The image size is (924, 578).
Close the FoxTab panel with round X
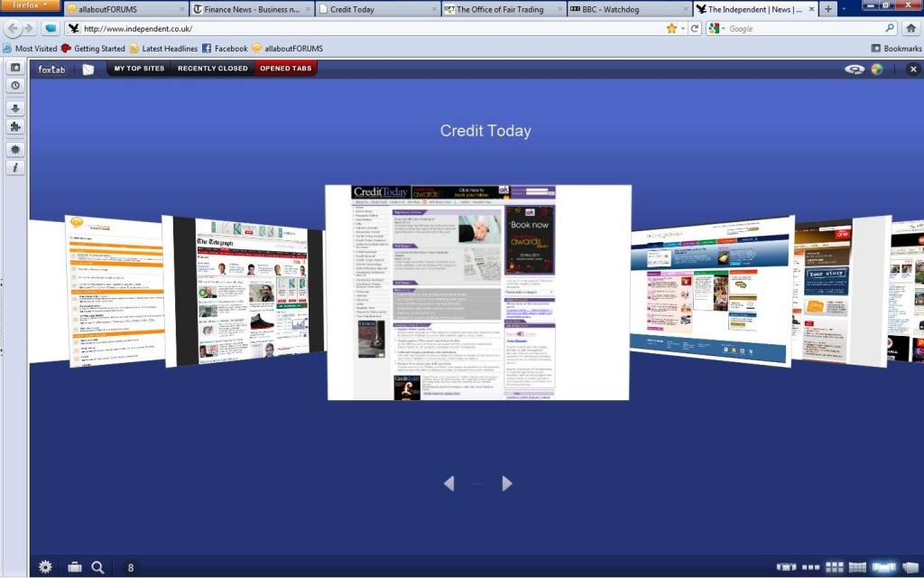[x=913, y=69]
